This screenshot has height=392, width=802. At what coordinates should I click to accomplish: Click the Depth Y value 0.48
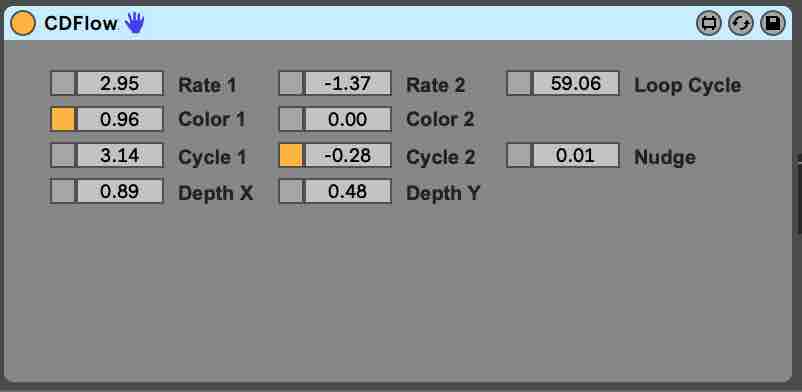coord(348,191)
